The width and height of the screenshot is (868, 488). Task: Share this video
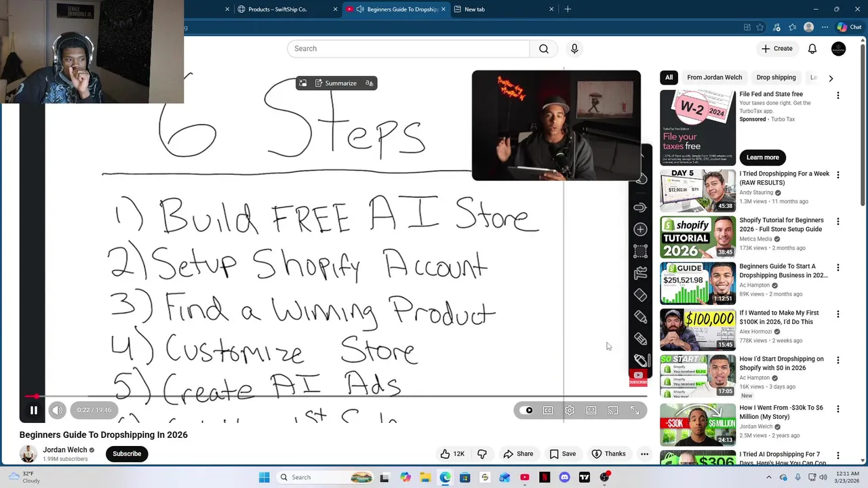coord(518,454)
